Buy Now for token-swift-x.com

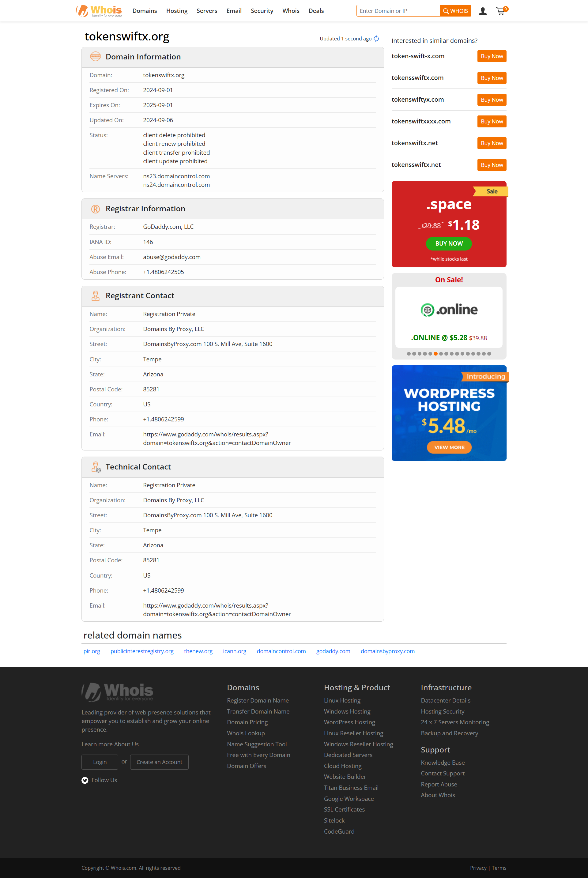tap(492, 56)
